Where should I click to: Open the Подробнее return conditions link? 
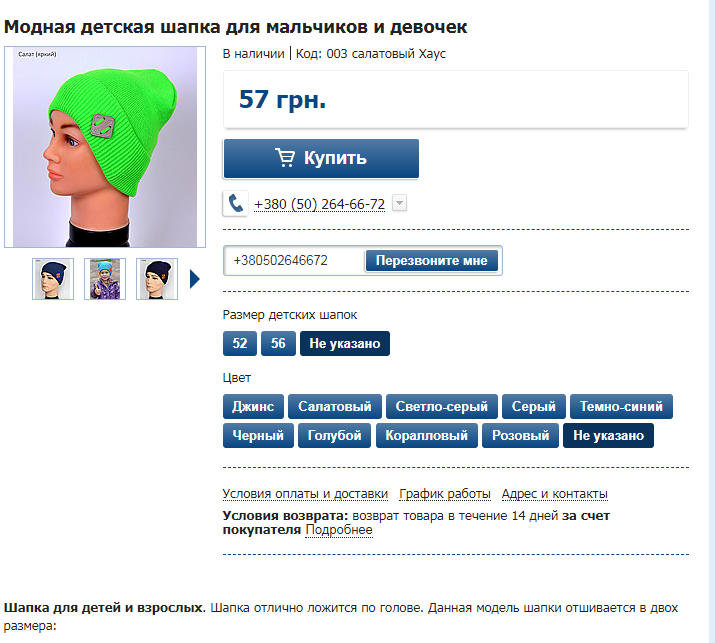pos(339,530)
